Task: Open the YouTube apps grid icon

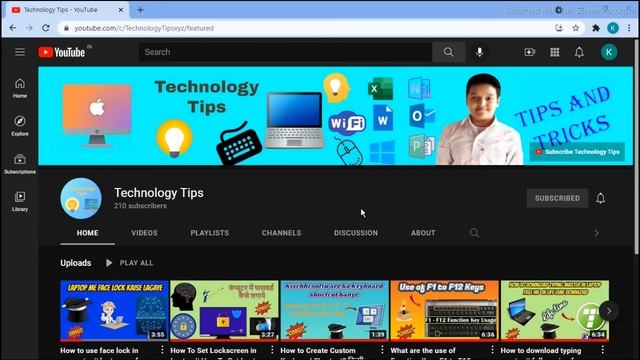Action: 554,52
